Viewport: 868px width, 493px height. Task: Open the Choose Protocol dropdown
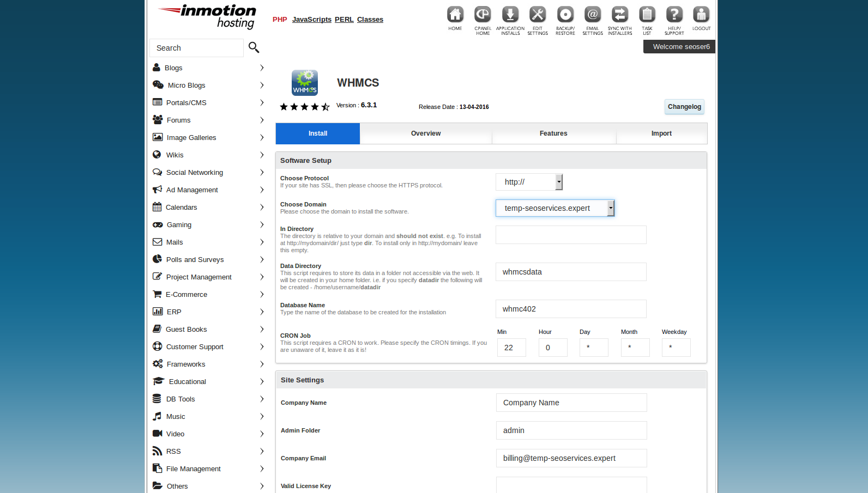pos(529,182)
